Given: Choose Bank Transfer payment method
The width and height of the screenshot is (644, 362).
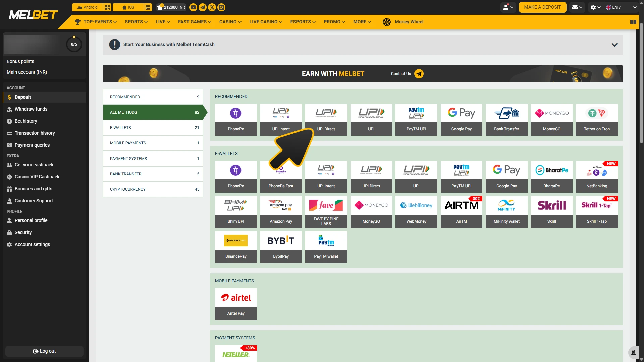Looking at the screenshot, I should click(x=506, y=120).
